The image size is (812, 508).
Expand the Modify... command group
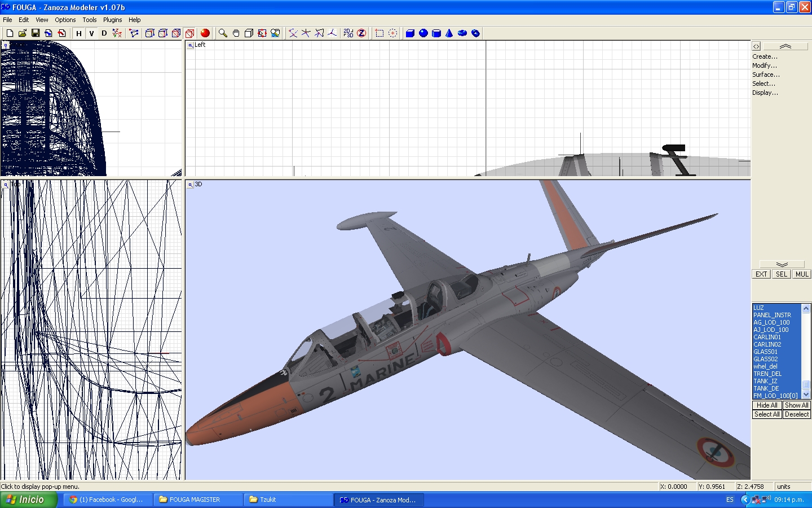click(x=764, y=65)
